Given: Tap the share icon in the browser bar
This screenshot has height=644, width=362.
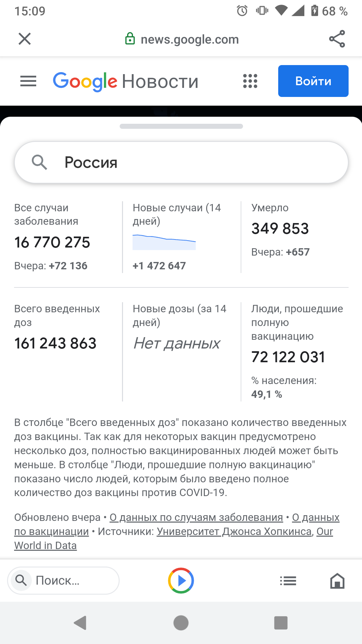Looking at the screenshot, I should click(x=337, y=39).
